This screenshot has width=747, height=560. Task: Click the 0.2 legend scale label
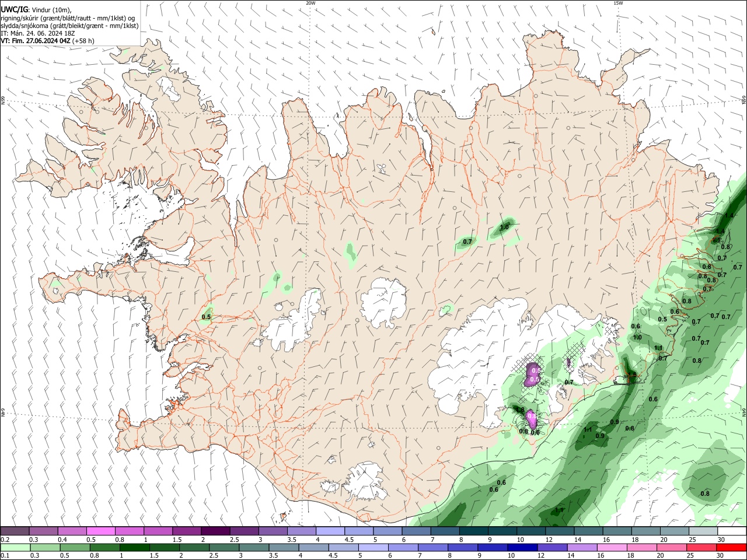click(5, 540)
